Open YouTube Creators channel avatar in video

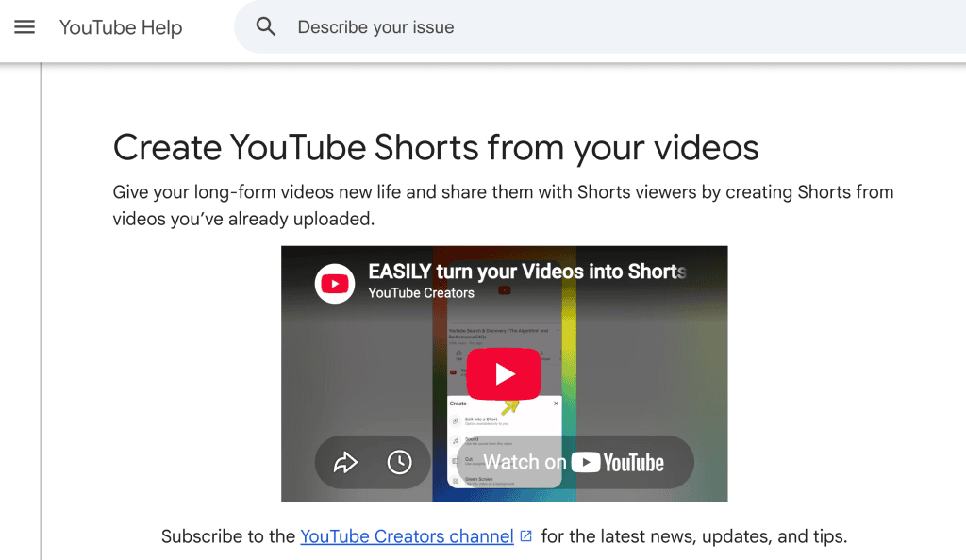click(x=335, y=284)
